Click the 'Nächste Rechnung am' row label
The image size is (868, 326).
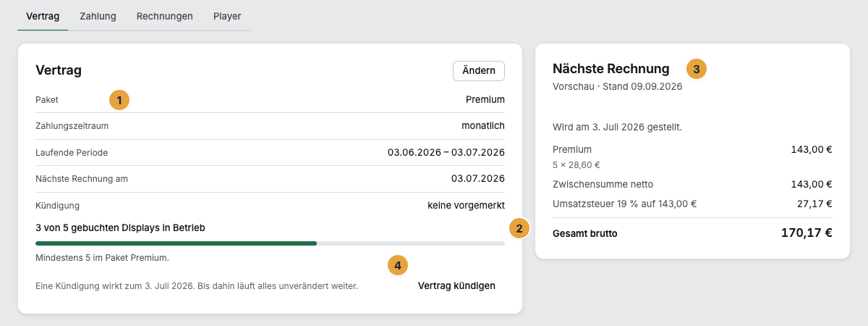tap(82, 178)
